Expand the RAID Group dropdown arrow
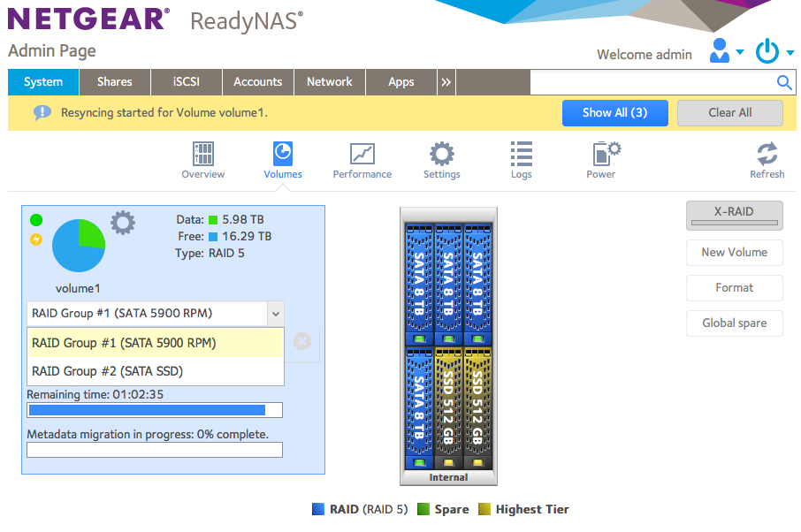 click(x=275, y=313)
